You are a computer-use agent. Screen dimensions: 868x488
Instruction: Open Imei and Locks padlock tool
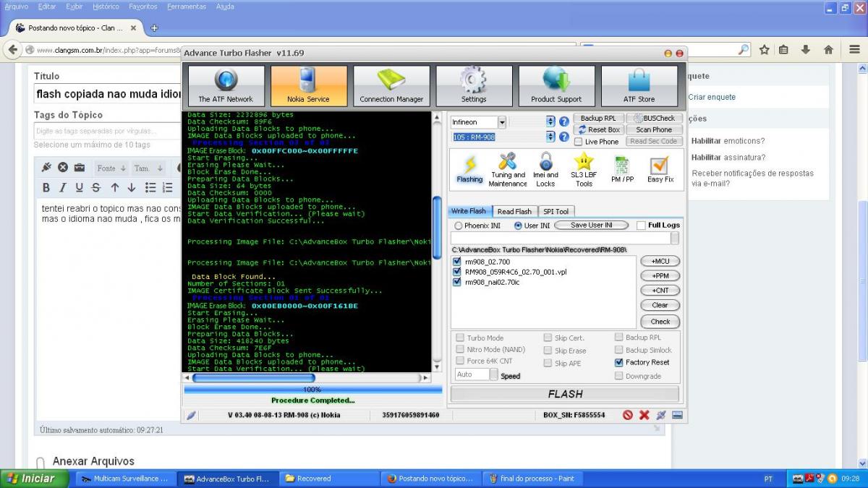pos(545,170)
